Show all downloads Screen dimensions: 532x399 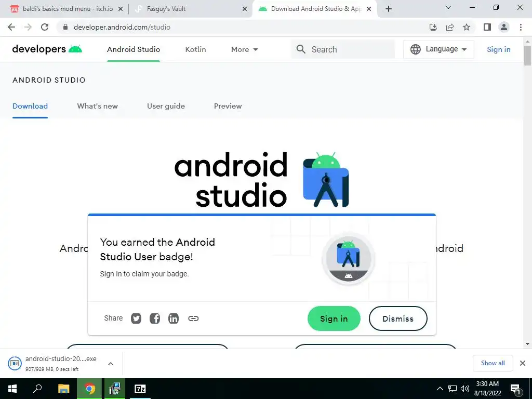pos(493,363)
